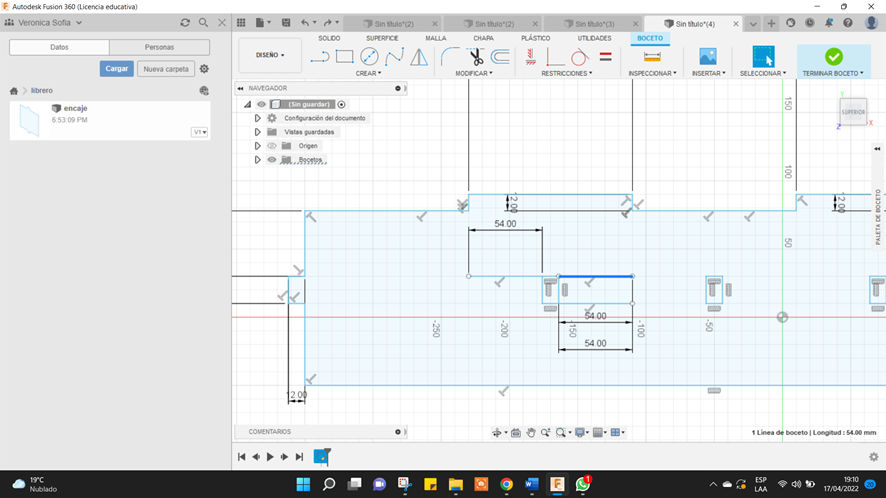The width and height of the screenshot is (886, 498).
Task: Toggle the radio button beside (Sin guardar)
Action: (342, 104)
